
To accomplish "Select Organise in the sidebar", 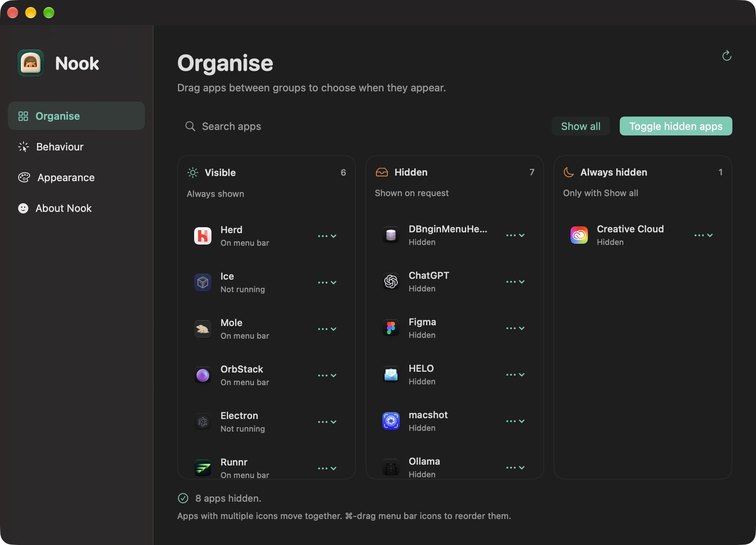I will (x=76, y=116).
